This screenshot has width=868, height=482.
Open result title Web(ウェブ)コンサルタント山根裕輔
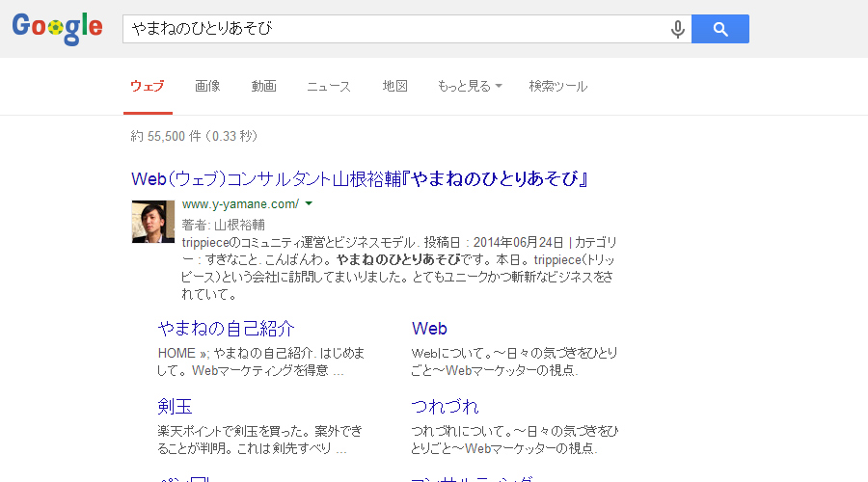click(360, 178)
